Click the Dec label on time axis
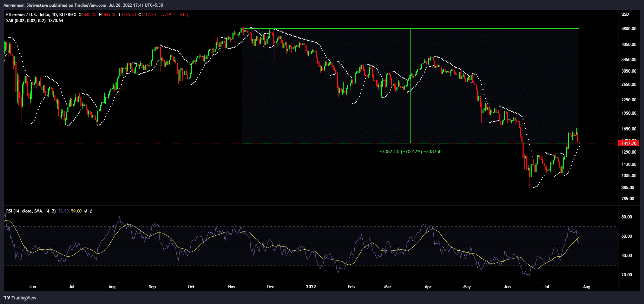This screenshot has height=304, width=644. [x=270, y=287]
